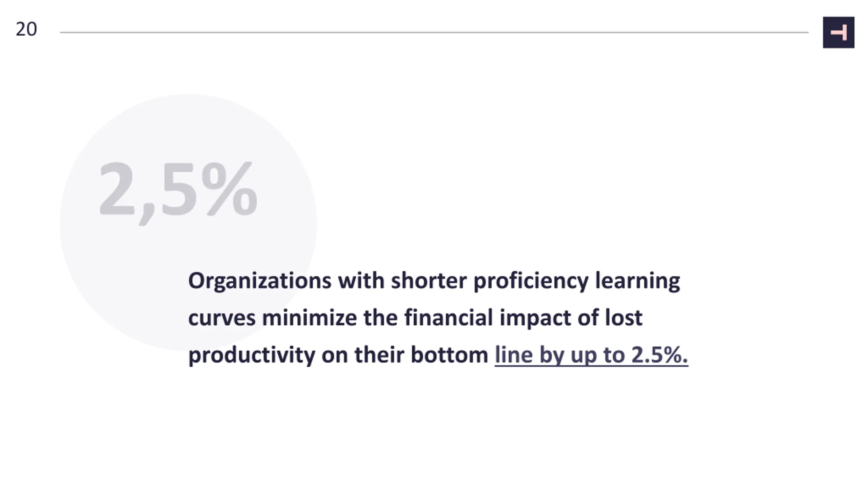Click the word "learning" in the paragraph

click(637, 281)
